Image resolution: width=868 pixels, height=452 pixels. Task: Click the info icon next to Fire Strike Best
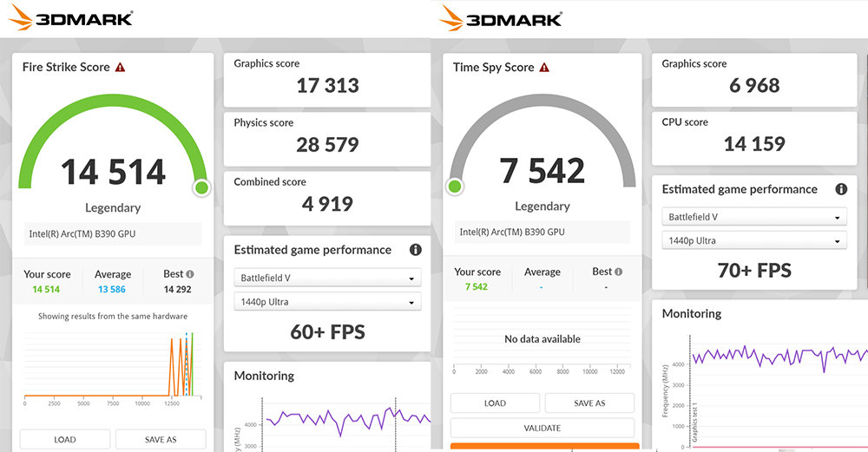click(190, 274)
